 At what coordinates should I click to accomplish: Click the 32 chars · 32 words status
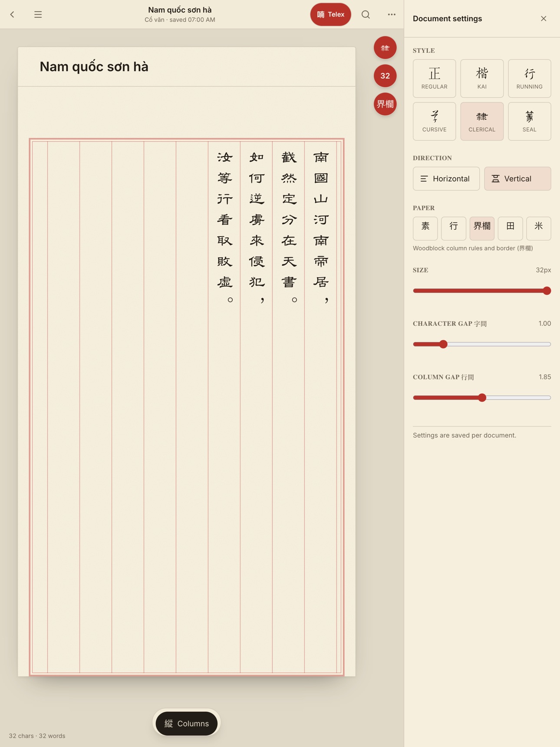click(x=37, y=736)
